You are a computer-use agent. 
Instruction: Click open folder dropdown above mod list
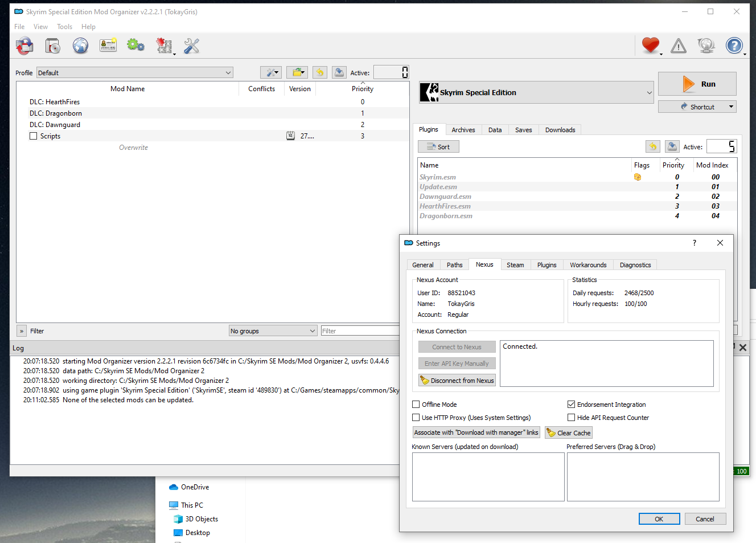[297, 72]
